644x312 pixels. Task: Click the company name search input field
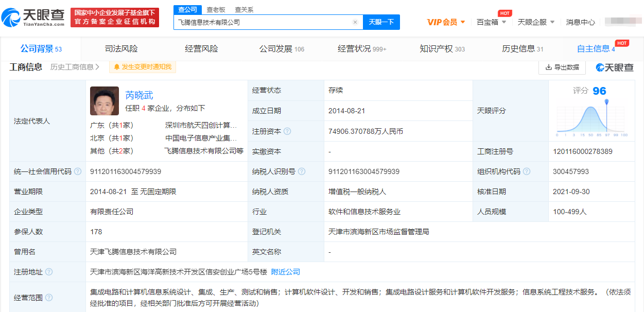[263, 22]
